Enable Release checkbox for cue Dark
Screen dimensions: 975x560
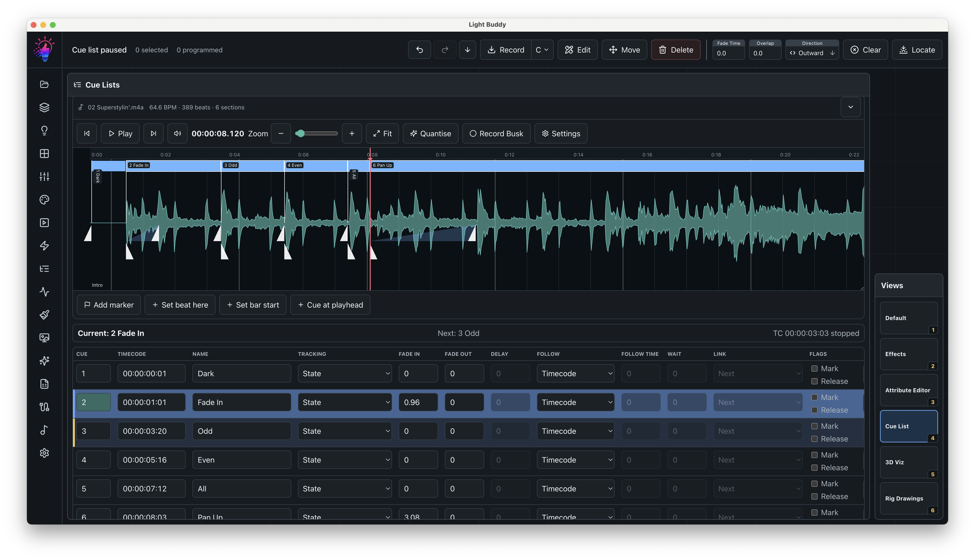pyautogui.click(x=814, y=381)
